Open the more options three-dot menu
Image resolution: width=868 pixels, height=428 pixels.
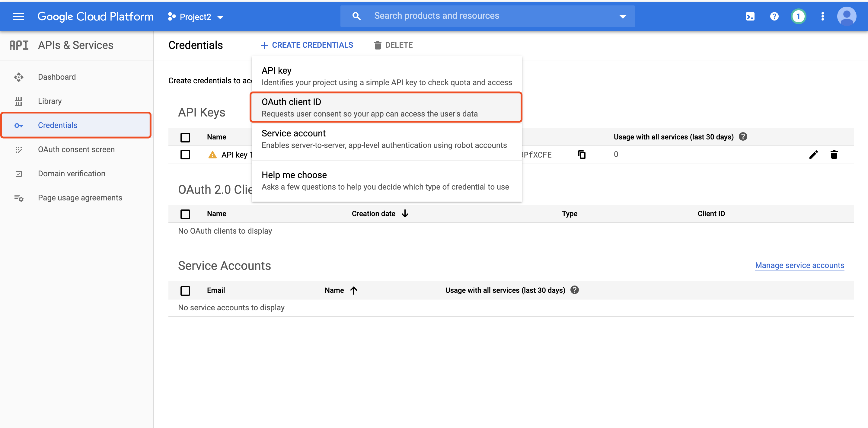(x=822, y=16)
